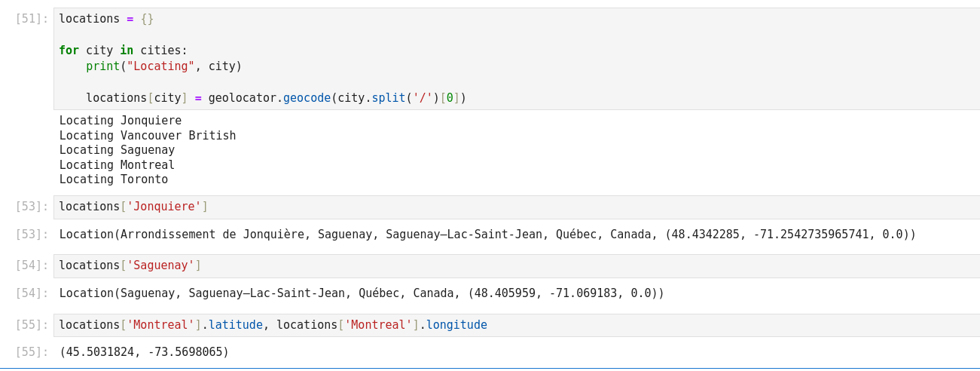Click the 'Locating Jonquiere' output line

121,121
